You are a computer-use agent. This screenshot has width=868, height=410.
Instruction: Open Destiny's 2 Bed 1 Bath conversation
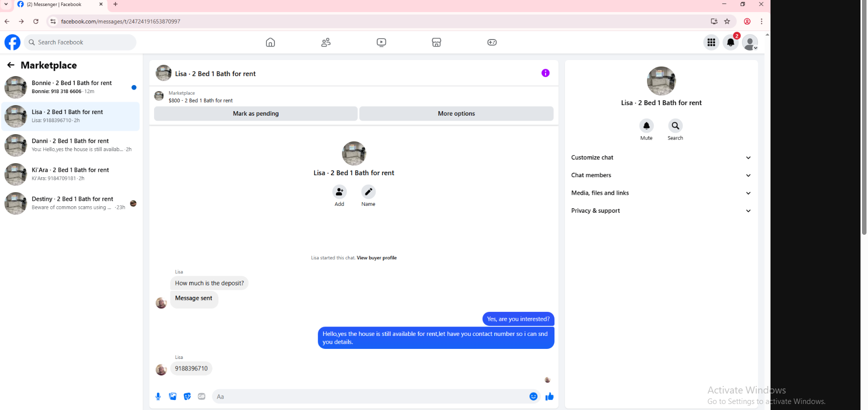click(x=70, y=203)
